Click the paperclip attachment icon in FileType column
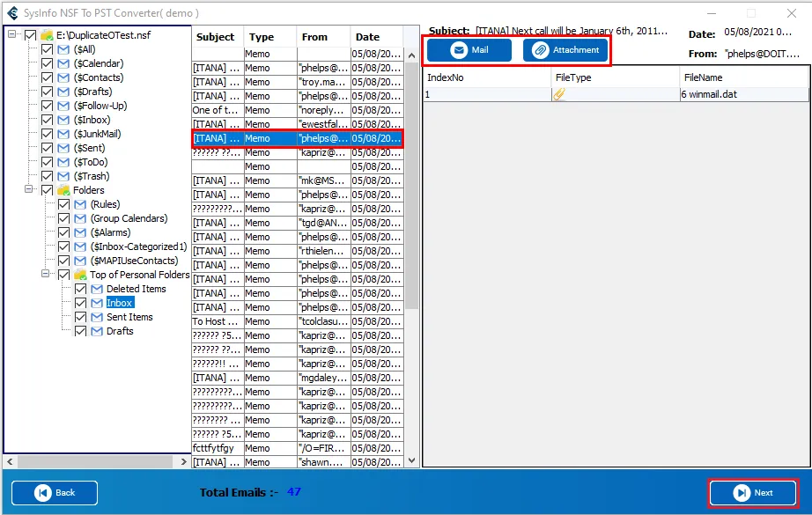 (x=558, y=94)
